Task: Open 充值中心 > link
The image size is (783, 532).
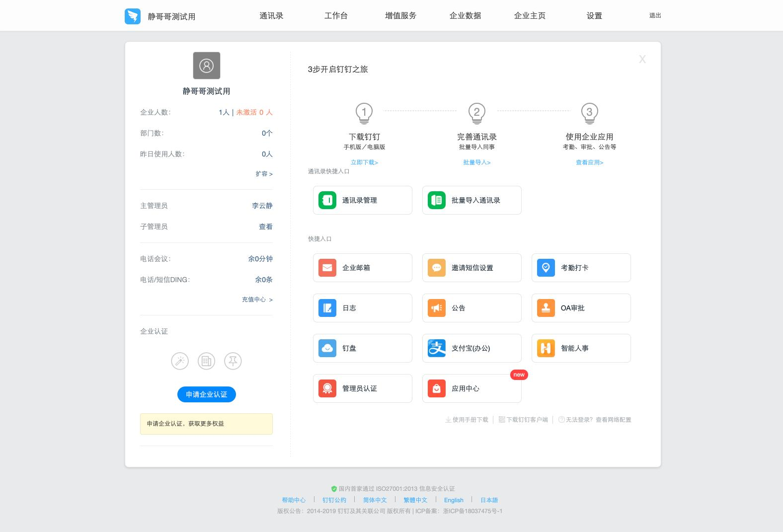Action: 257,300
